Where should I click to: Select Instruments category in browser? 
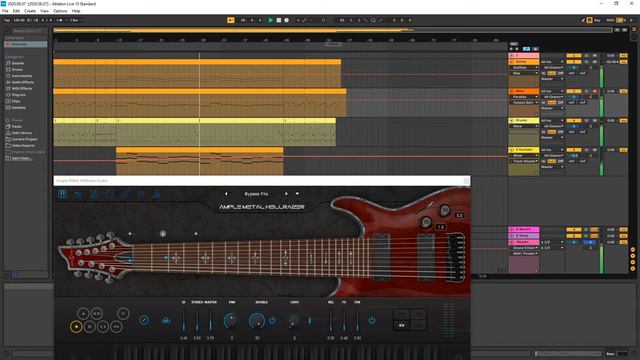coord(22,76)
